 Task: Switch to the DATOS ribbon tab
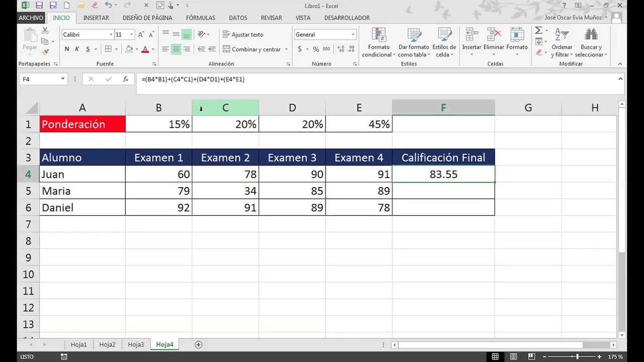[238, 18]
